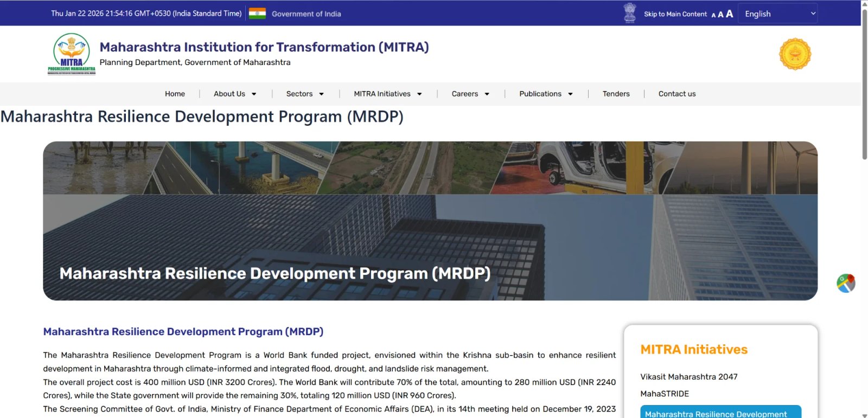Click the blue MRDP section heading
This screenshot has height=418, width=868.
click(183, 332)
